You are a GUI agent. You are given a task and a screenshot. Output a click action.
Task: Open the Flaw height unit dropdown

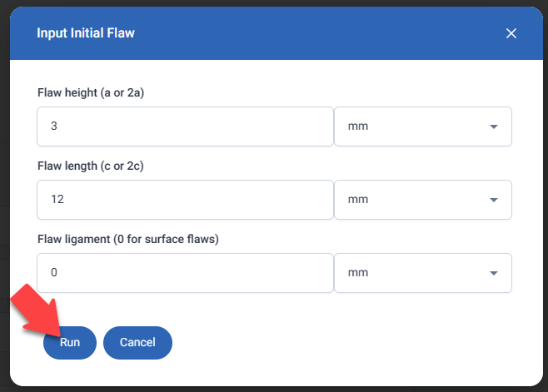pos(422,127)
